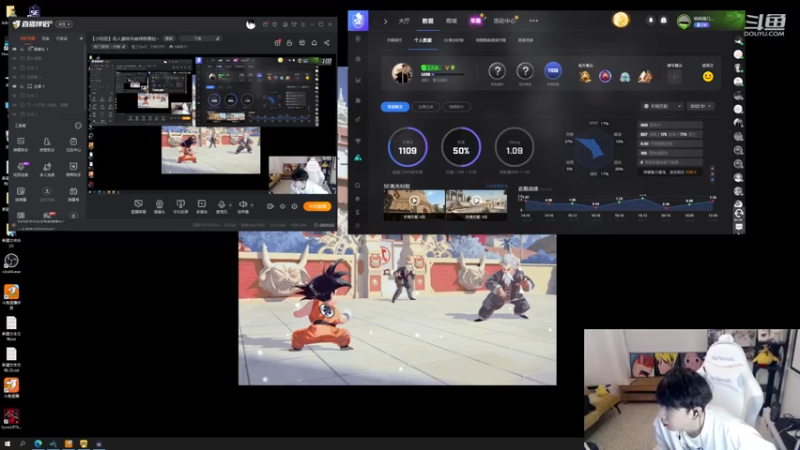Open the Windows Start menu
The image size is (800, 450).
[7, 444]
